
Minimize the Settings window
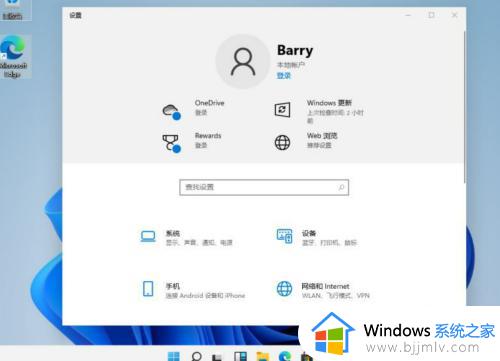coord(408,15)
